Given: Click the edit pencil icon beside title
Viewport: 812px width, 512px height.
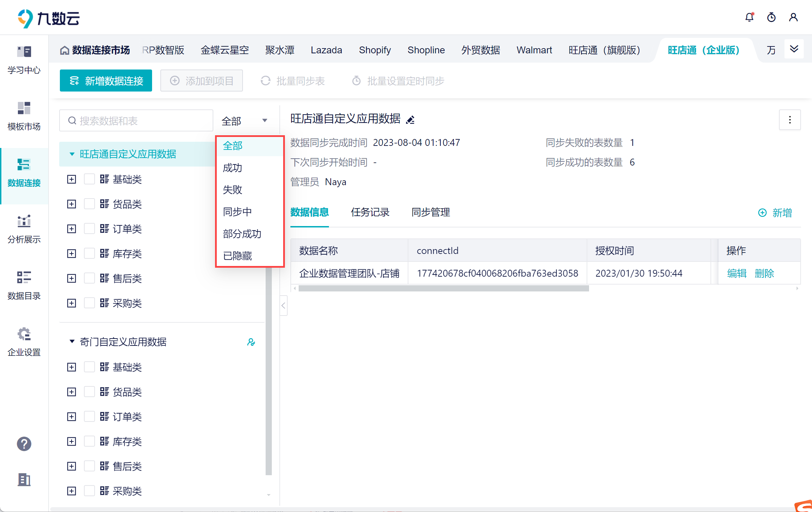Looking at the screenshot, I should pyautogui.click(x=410, y=120).
